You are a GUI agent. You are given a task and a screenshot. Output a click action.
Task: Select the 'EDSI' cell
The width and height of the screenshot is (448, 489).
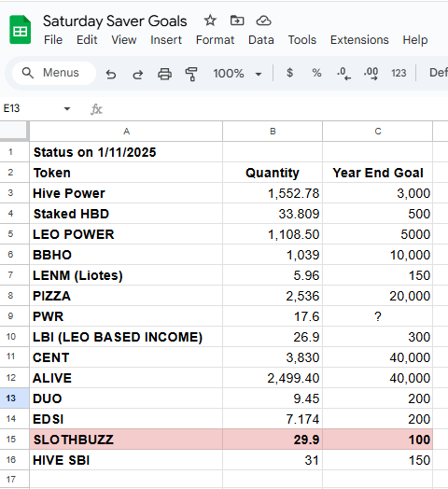pos(126,419)
